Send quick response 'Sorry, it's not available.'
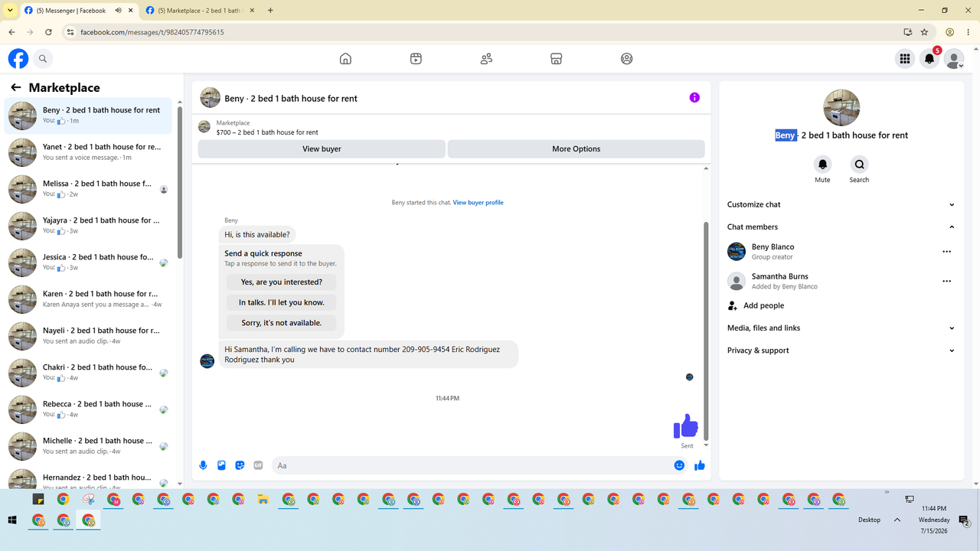980x551 pixels. [x=281, y=323]
